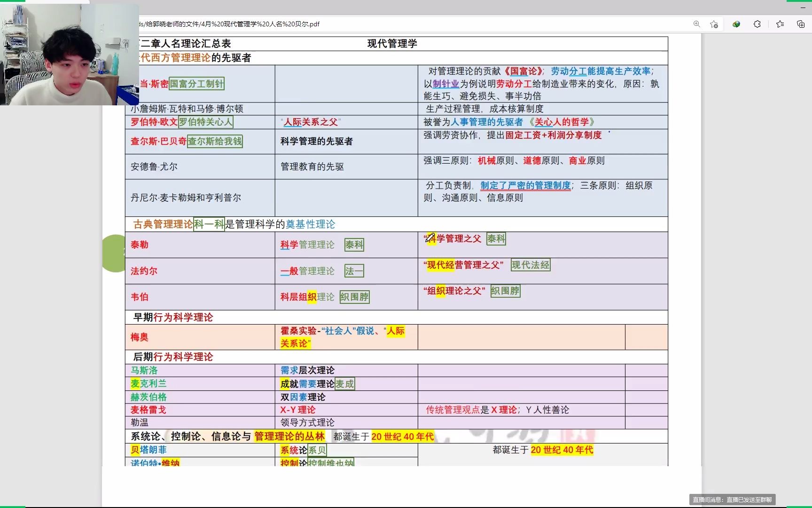Select the name 马斯洛
812x508 pixels.
(144, 370)
